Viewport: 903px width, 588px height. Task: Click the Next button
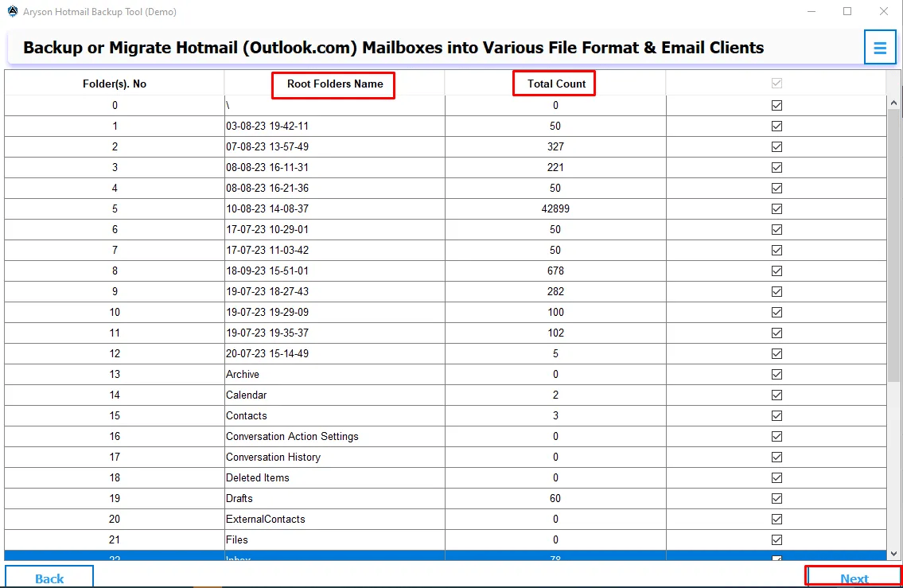coord(854,577)
